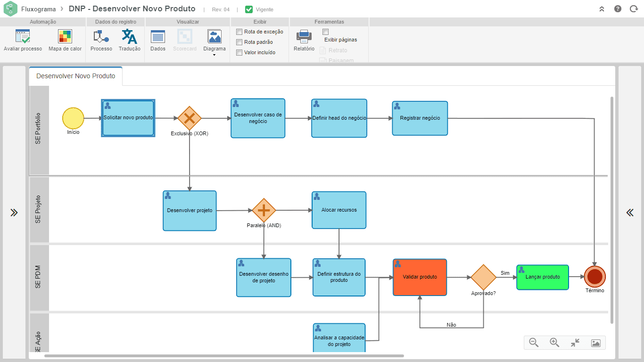Select the Início start event
The height and width of the screenshot is (362, 644).
73,118
